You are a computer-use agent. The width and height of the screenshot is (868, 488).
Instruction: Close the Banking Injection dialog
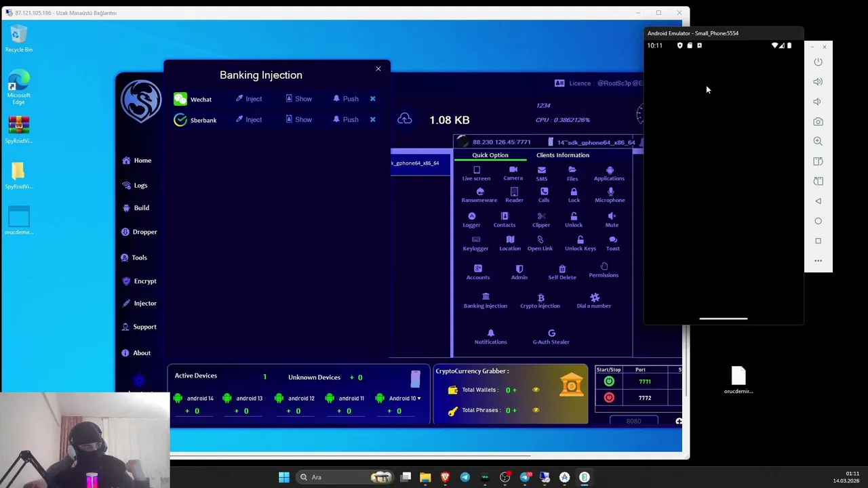(x=378, y=68)
